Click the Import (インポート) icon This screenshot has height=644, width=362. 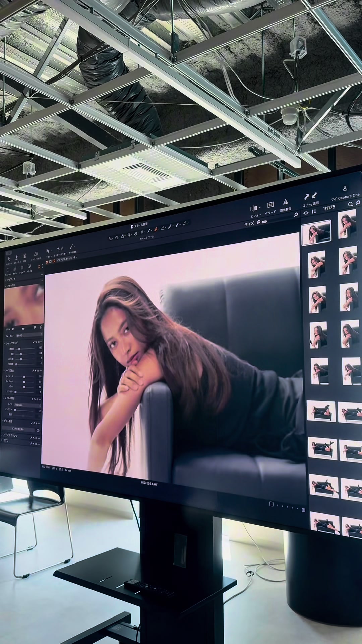pos(8,258)
